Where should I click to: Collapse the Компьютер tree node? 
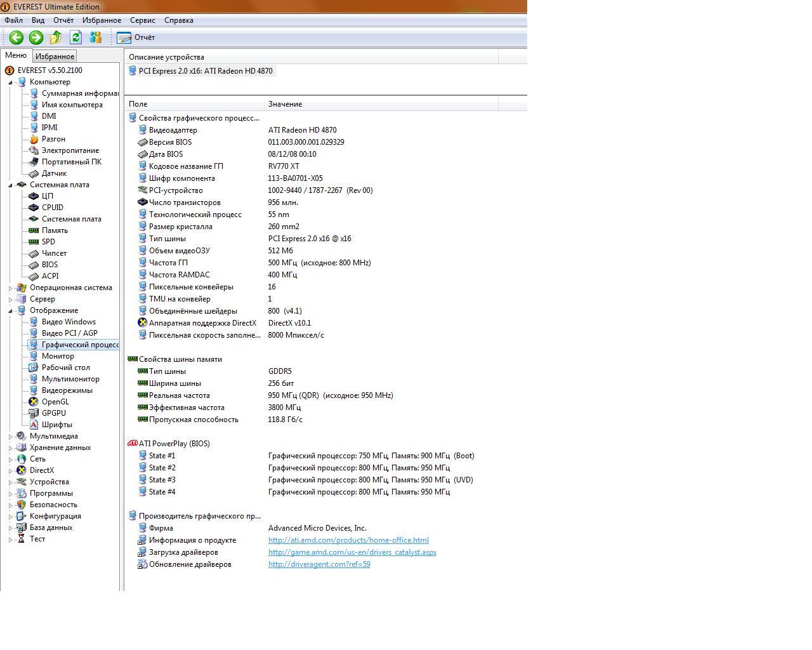(x=10, y=83)
